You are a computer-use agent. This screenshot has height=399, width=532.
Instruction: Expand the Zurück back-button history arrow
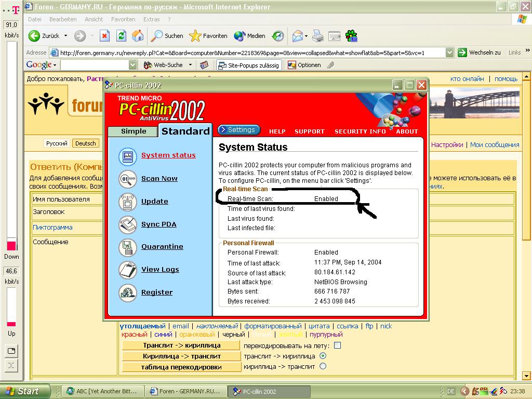click(x=65, y=36)
